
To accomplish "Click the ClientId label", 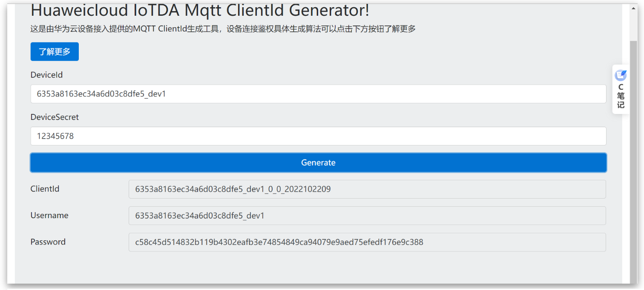I will pos(45,189).
